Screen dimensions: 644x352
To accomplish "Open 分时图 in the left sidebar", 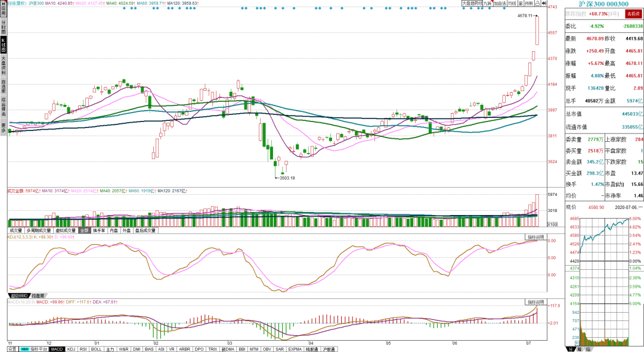I will [4, 27].
